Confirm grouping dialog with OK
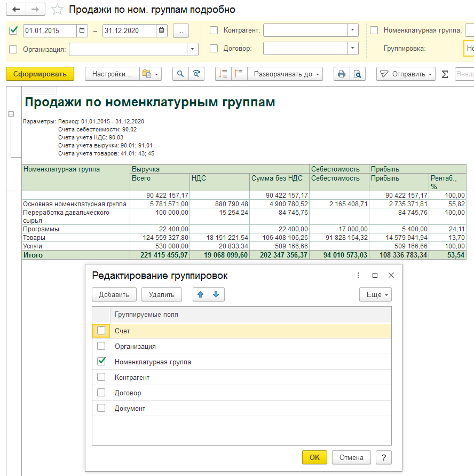 [x=314, y=457]
